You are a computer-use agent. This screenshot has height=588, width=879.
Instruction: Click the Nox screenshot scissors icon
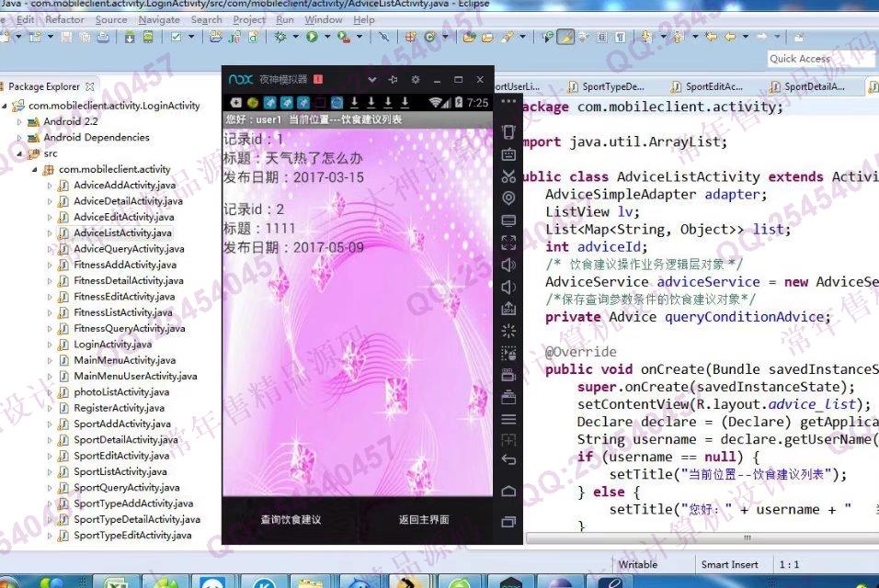pos(508,176)
